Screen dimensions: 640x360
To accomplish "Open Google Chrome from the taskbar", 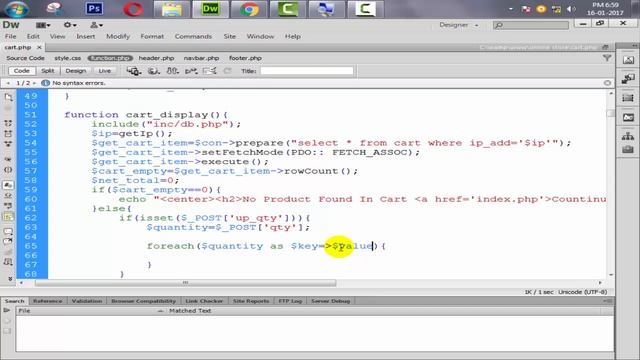I will (x=249, y=9).
